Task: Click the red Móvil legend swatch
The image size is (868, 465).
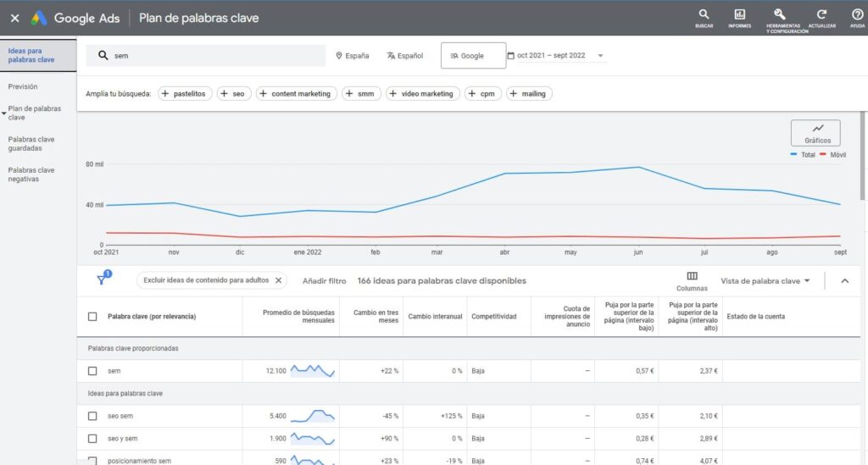Action: point(822,155)
